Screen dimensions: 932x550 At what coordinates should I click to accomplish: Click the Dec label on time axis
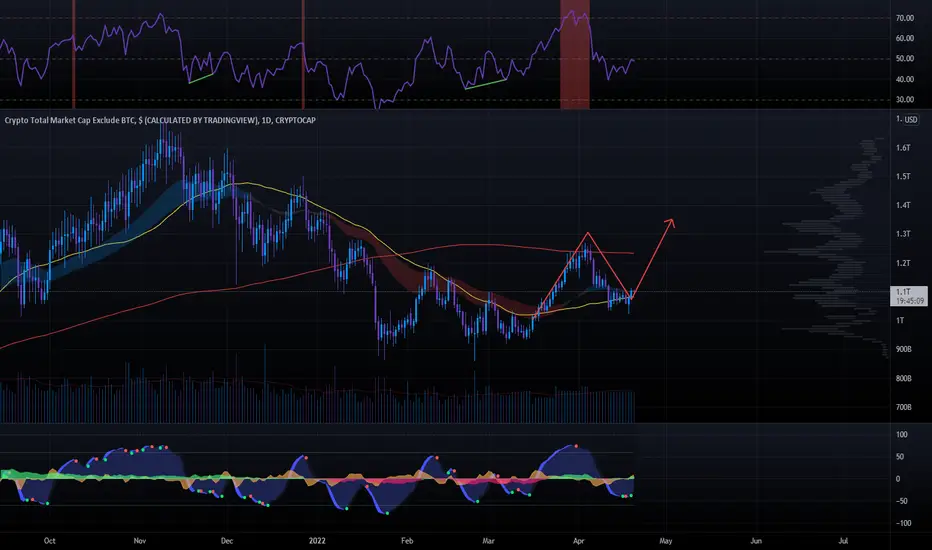[x=226, y=540]
